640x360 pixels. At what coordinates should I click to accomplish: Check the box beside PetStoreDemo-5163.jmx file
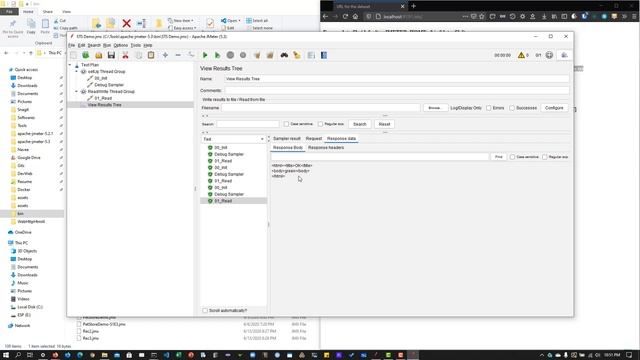[79, 324]
